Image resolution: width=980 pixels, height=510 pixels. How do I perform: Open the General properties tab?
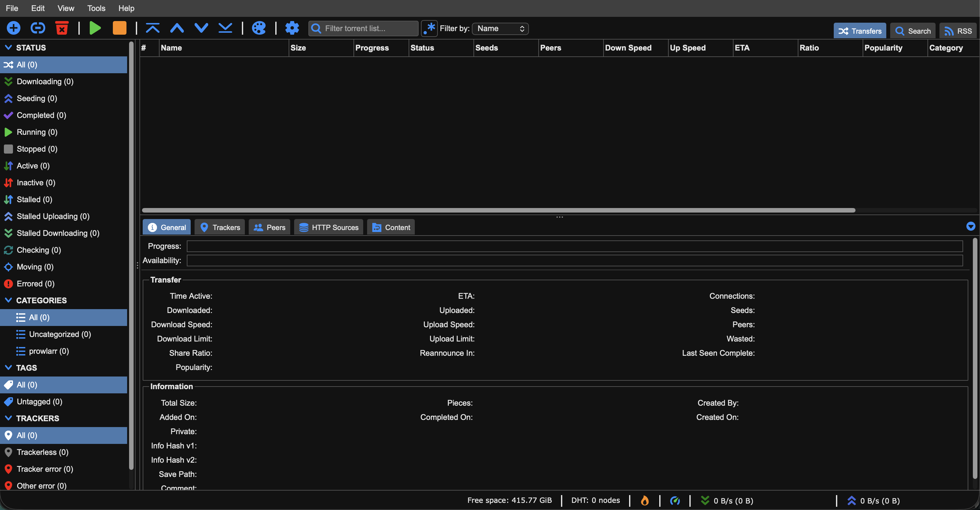(x=167, y=227)
